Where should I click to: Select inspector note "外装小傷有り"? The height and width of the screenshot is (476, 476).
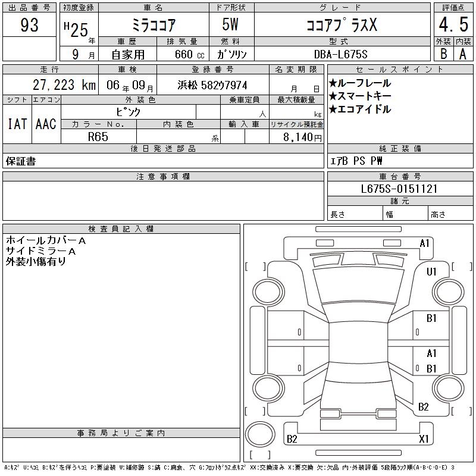pos(36,261)
